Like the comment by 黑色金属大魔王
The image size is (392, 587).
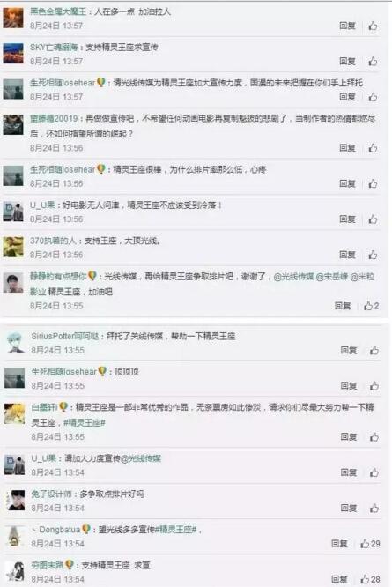pos(373,26)
